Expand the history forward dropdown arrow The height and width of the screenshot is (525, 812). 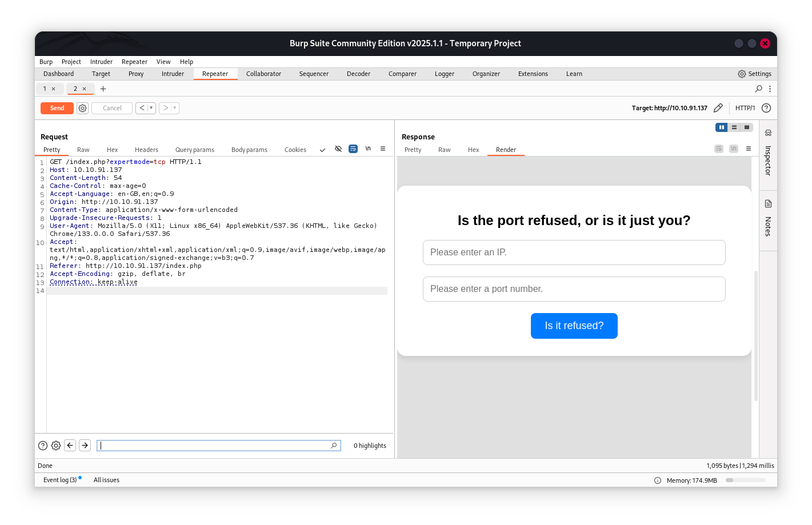click(175, 108)
